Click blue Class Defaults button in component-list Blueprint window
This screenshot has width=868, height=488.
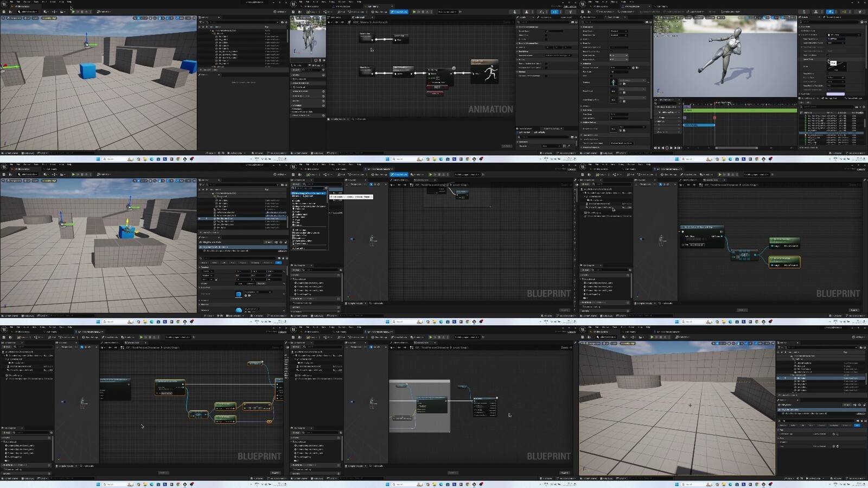400,174
